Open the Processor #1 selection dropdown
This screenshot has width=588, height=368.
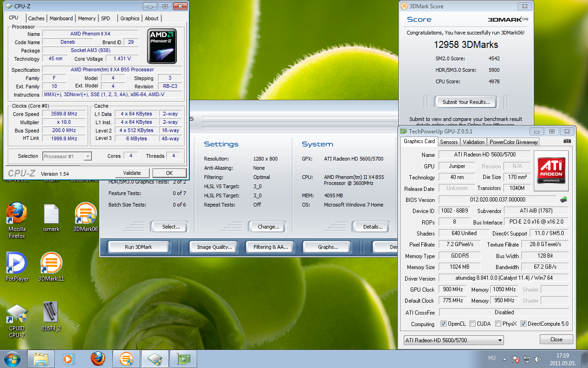(x=67, y=156)
